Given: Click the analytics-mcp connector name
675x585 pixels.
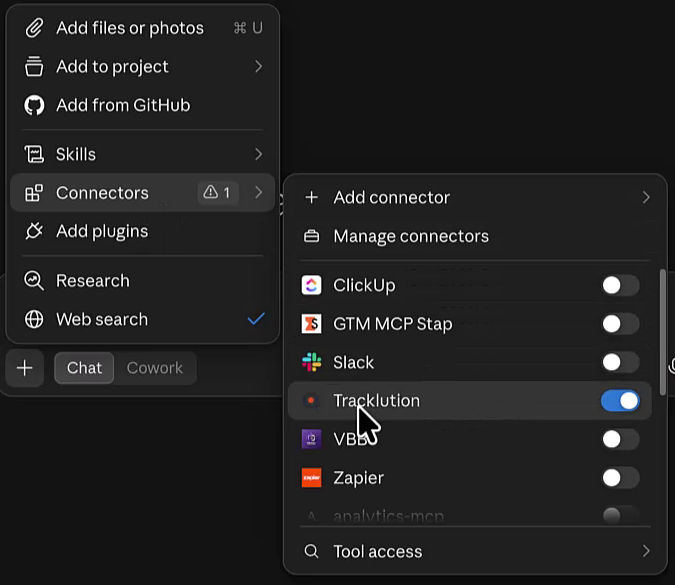Looking at the screenshot, I should [x=388, y=516].
